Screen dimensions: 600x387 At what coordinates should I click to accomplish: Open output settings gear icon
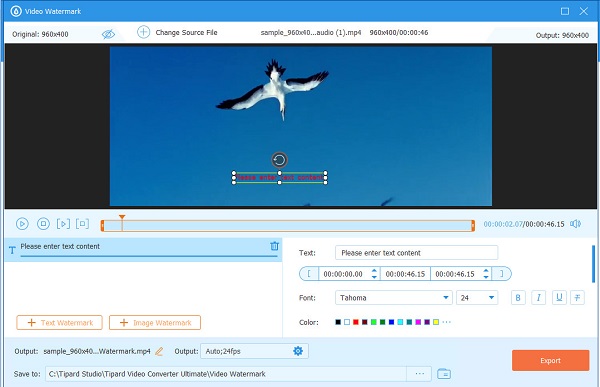pos(298,351)
